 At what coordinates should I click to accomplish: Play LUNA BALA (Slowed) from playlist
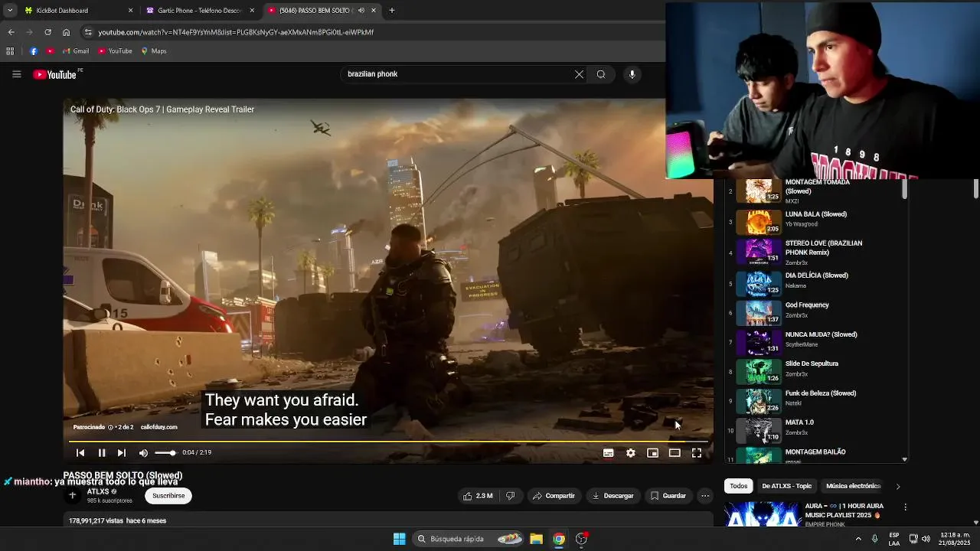coord(815,221)
